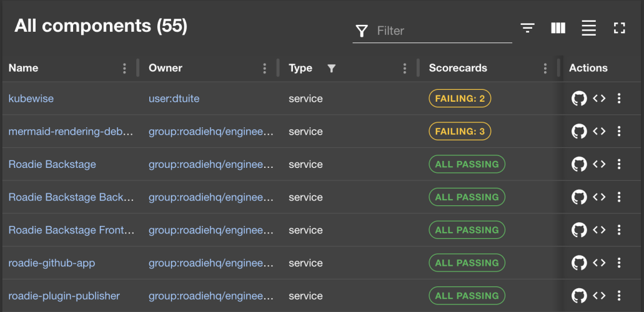Sort by the Name column header

[23, 68]
